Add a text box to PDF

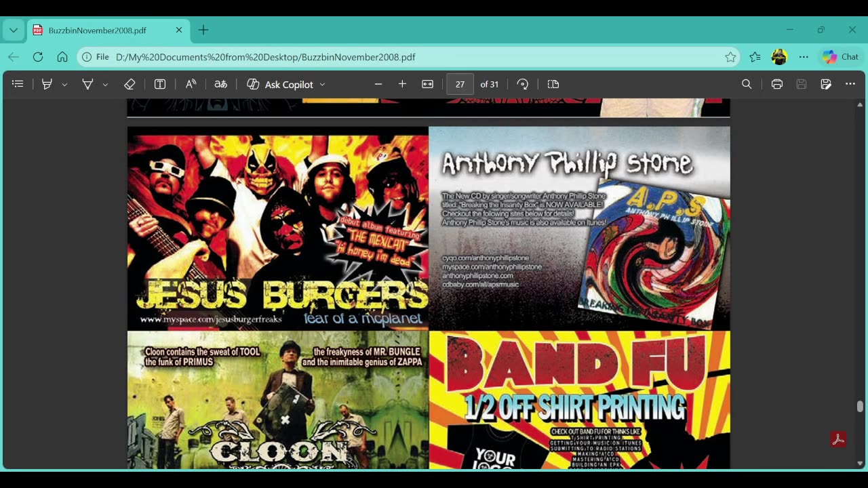(x=160, y=84)
